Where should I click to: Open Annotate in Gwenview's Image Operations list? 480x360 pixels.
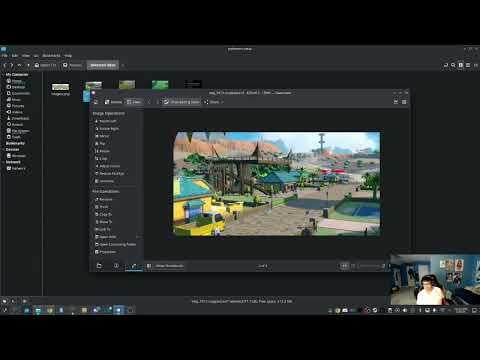[104, 181]
